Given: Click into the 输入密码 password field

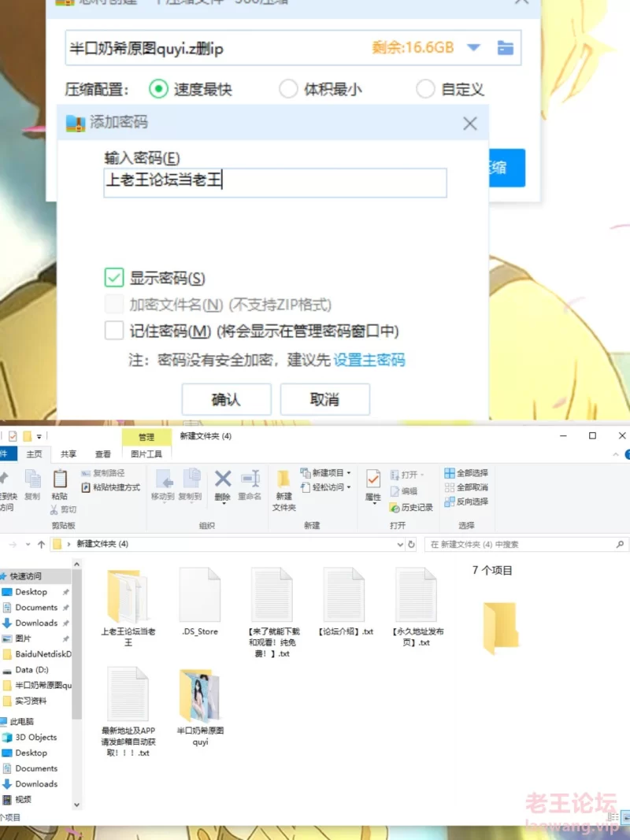Looking at the screenshot, I should point(275,182).
